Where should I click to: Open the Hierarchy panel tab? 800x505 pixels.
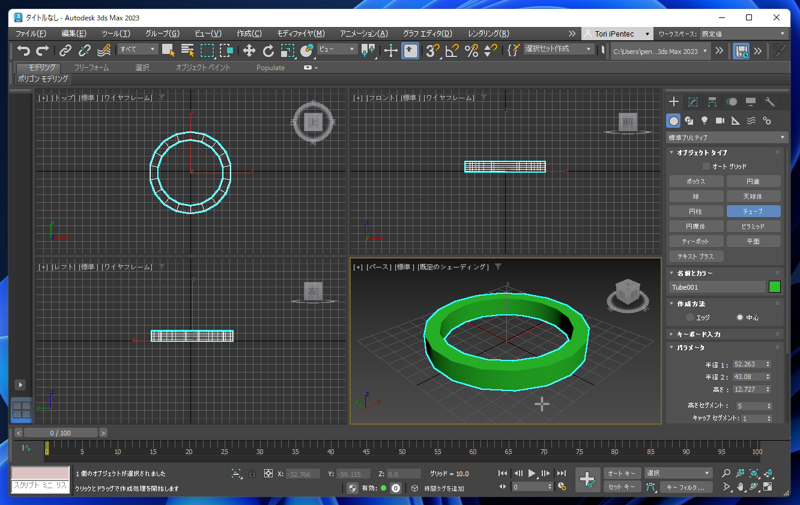[x=712, y=102]
